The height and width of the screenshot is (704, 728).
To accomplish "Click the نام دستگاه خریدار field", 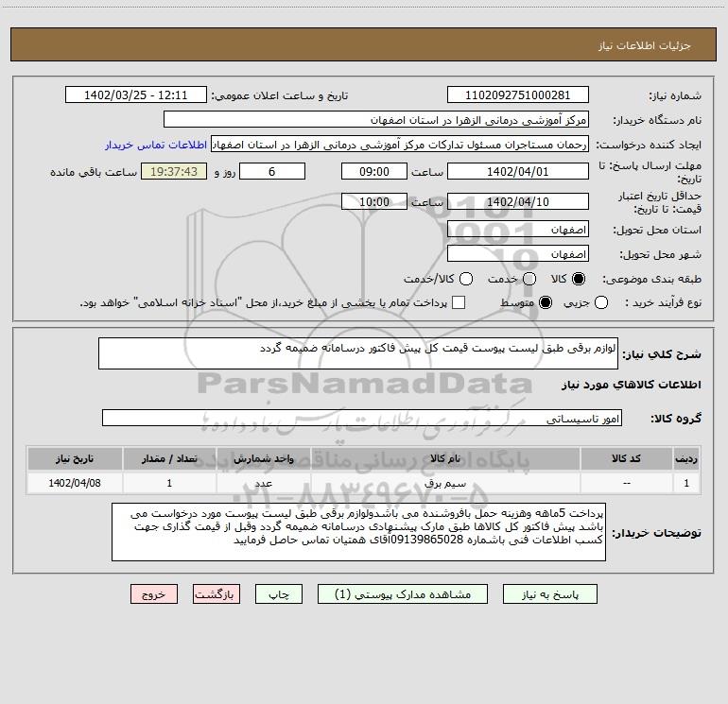I will (x=376, y=120).
